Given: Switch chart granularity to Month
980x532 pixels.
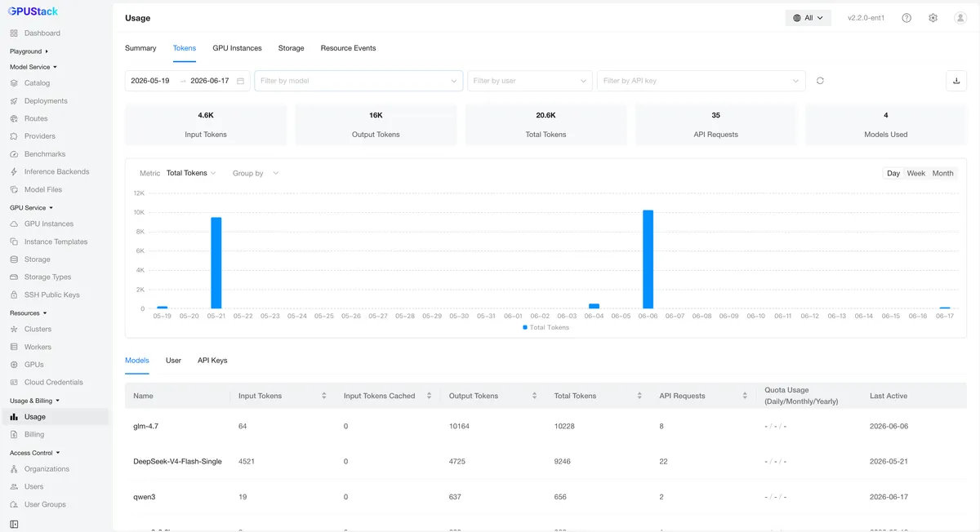Looking at the screenshot, I should (942, 173).
